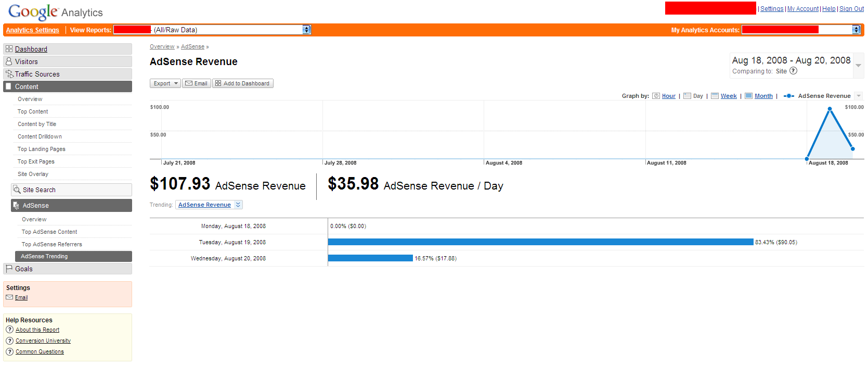Open the Common Questions link
The height and width of the screenshot is (390, 868).
click(40, 351)
